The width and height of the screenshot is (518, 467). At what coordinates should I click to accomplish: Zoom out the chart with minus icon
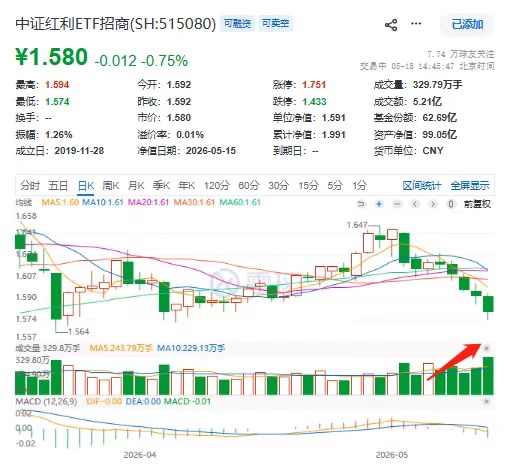coord(397,204)
